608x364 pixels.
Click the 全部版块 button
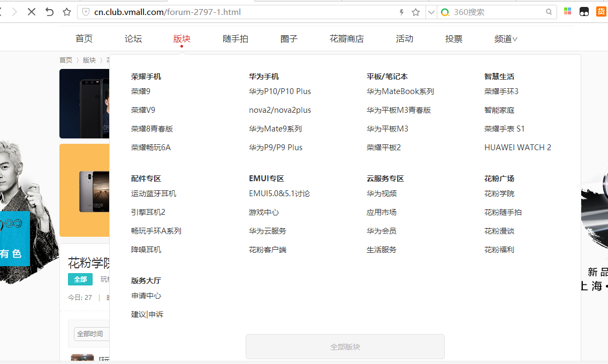pyautogui.click(x=345, y=347)
